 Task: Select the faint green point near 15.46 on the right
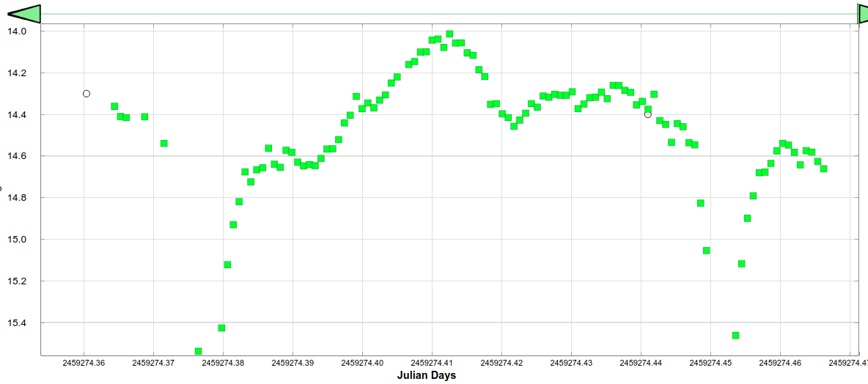click(x=735, y=336)
